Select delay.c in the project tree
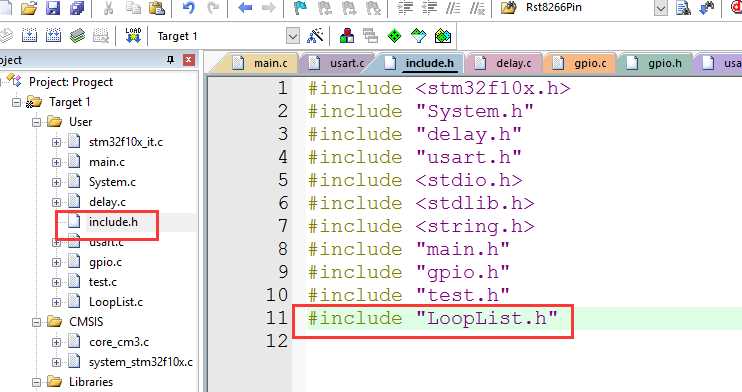 point(107,202)
